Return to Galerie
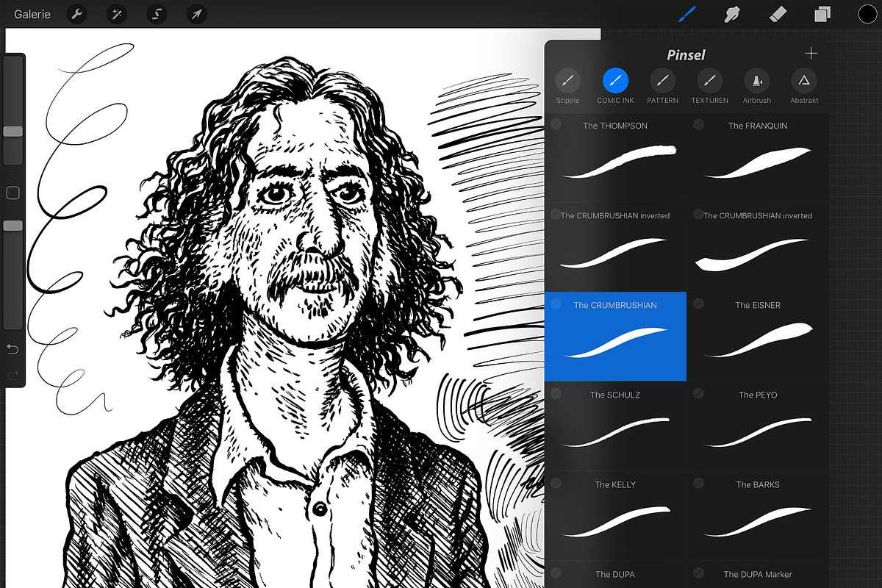Image resolution: width=882 pixels, height=588 pixels. click(x=32, y=14)
